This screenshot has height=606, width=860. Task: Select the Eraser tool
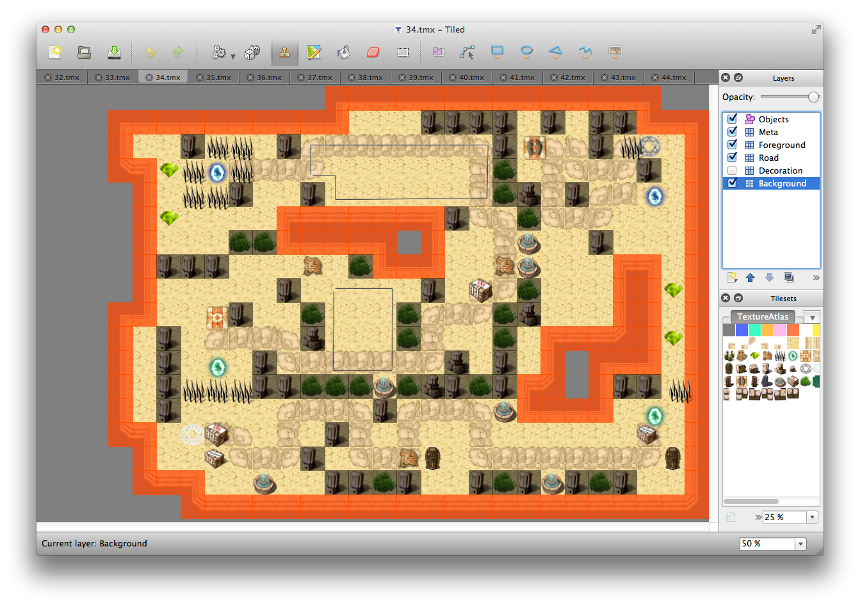[373, 52]
